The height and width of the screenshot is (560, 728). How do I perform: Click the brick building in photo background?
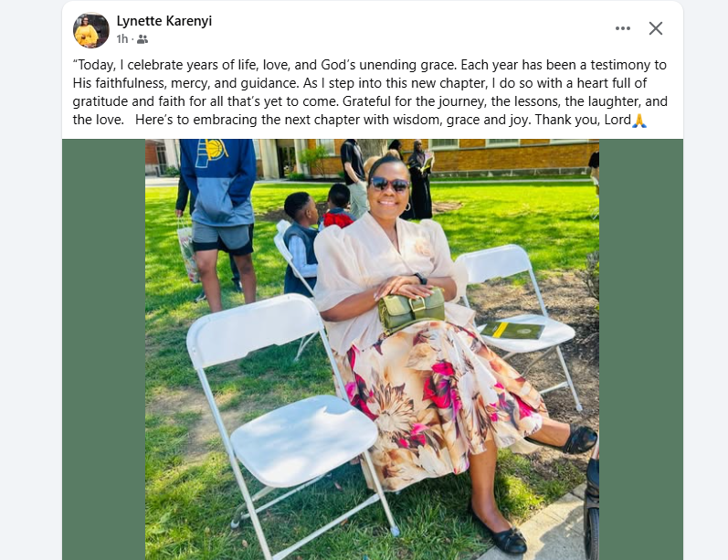click(513, 158)
